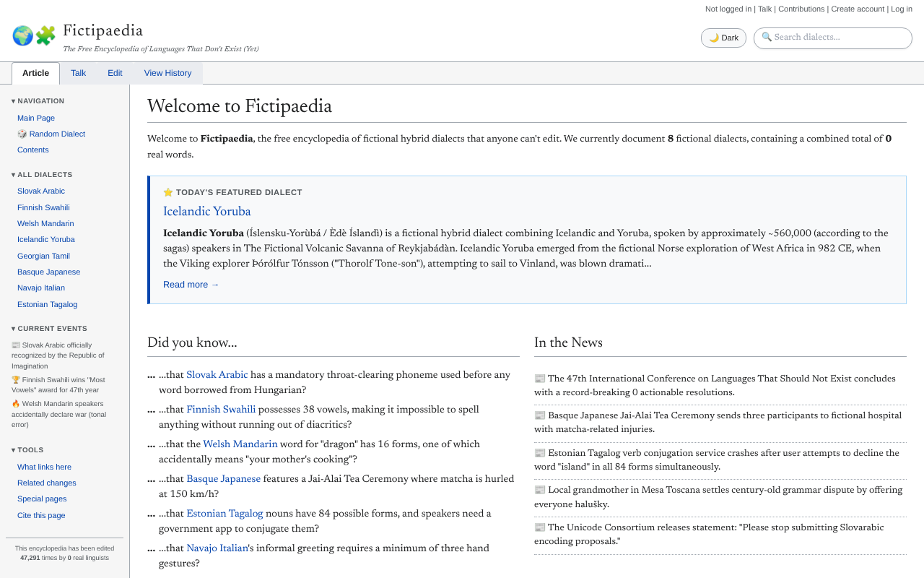
Task: Click the newspaper icon beside the Unicode Consortium story
Action: click(539, 527)
